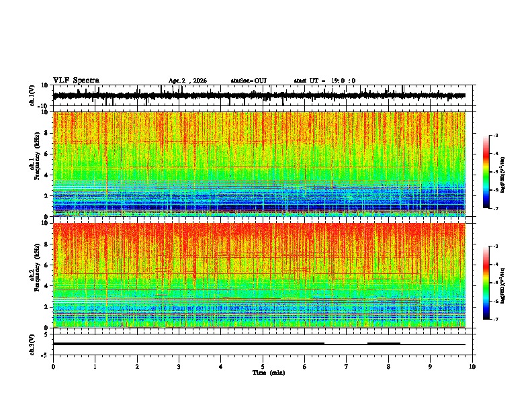Click time axis tick label "7"
The width and height of the screenshot is (532, 411).
click(x=347, y=367)
